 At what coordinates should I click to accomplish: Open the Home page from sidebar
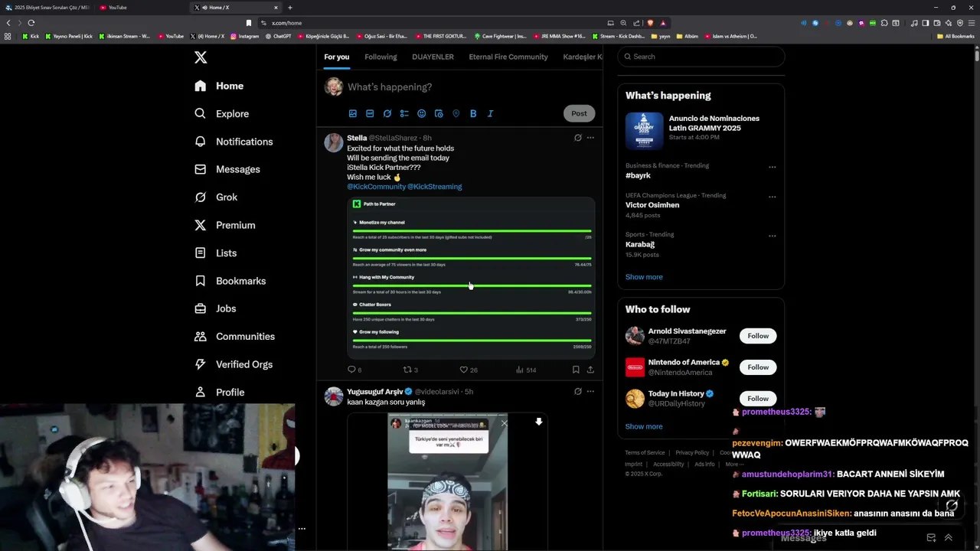click(219, 86)
